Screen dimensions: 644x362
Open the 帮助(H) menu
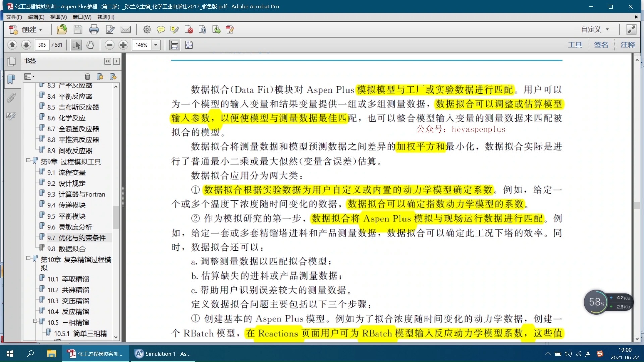(x=106, y=17)
